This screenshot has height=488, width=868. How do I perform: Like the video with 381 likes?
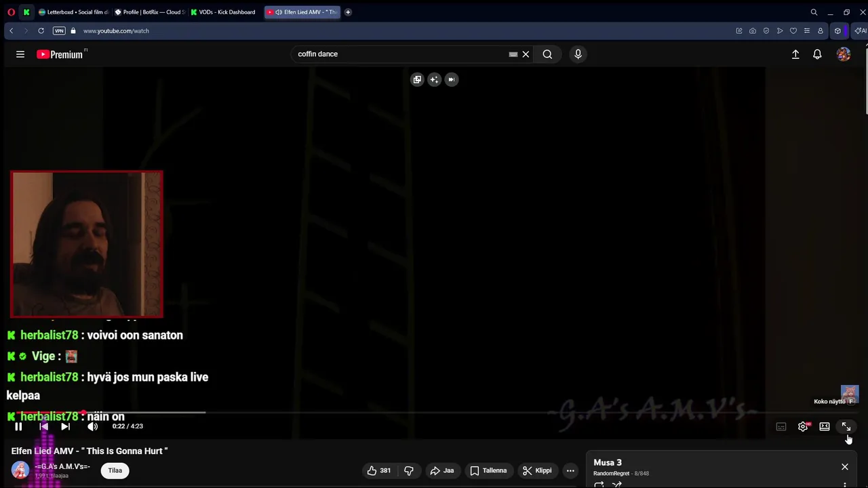point(379,470)
